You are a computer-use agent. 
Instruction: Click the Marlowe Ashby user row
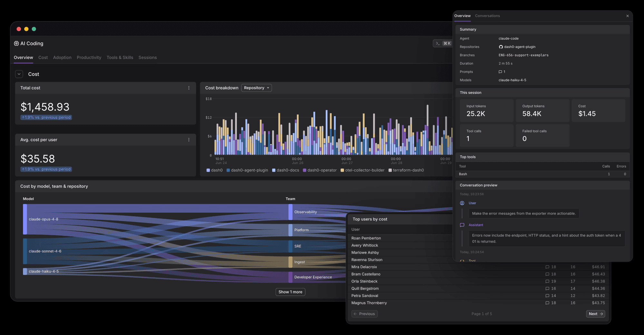[x=400, y=253]
